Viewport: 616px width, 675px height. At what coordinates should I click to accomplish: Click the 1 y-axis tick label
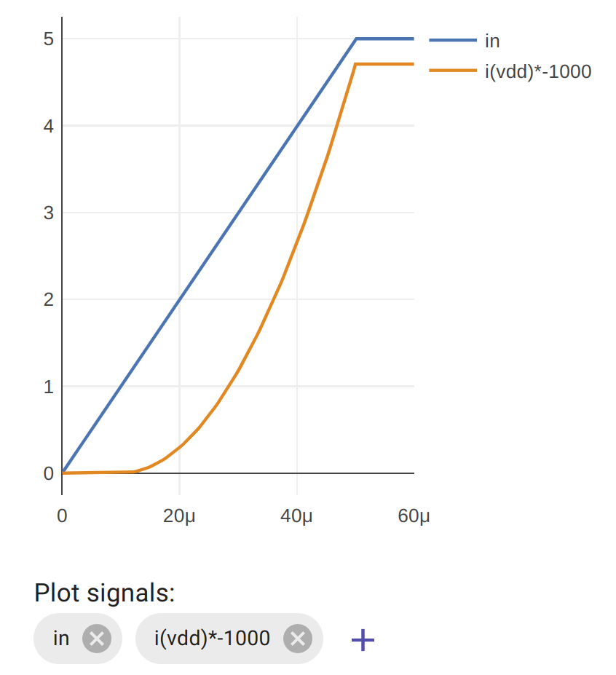pyautogui.click(x=49, y=387)
